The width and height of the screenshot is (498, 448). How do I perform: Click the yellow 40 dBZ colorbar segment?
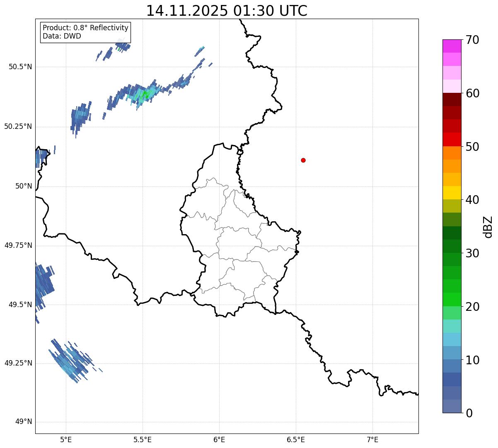[452, 193]
